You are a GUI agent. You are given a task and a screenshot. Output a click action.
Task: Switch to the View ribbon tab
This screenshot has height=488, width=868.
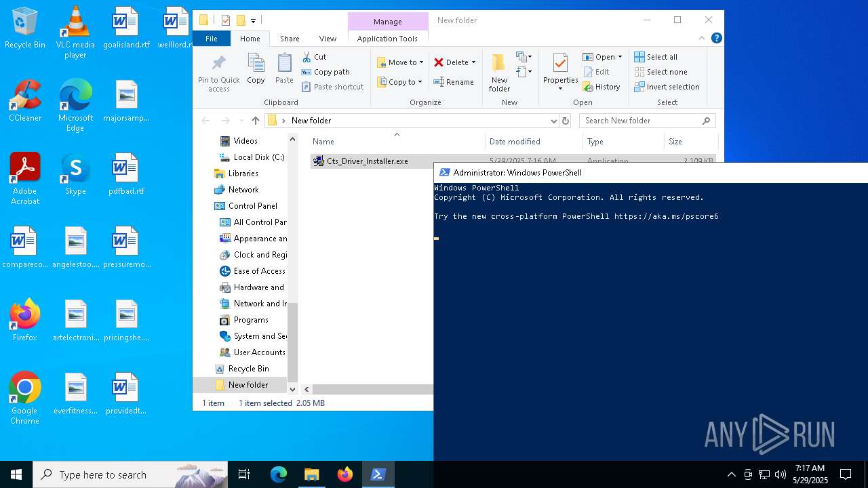click(328, 39)
